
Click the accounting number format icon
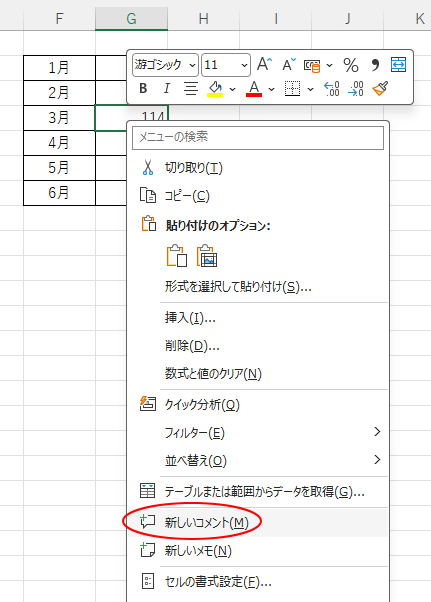click(x=312, y=65)
